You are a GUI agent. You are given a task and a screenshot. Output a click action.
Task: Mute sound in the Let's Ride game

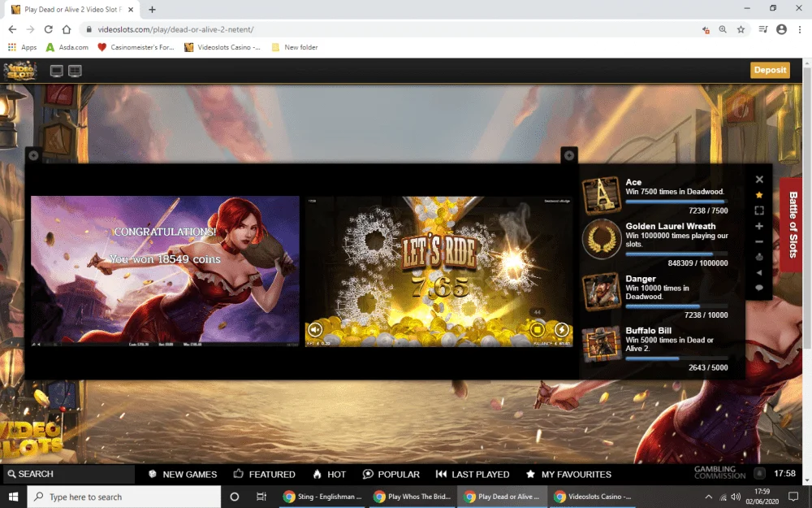point(315,329)
